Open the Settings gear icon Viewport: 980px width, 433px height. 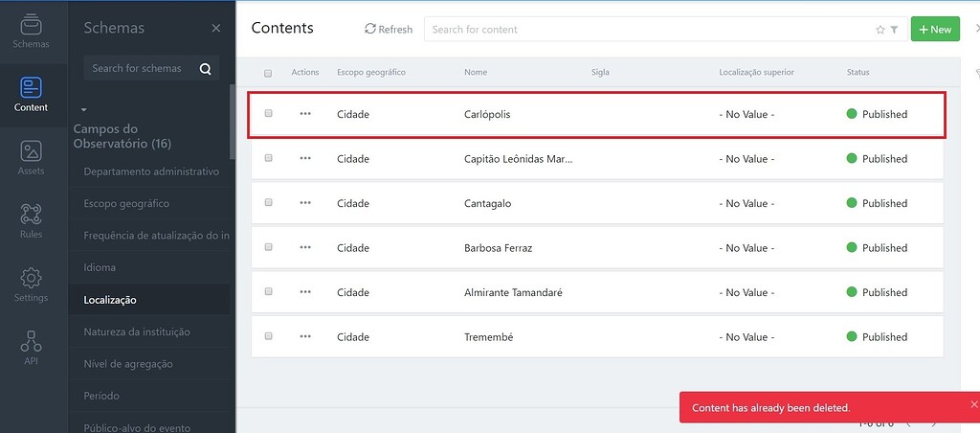[x=31, y=278]
